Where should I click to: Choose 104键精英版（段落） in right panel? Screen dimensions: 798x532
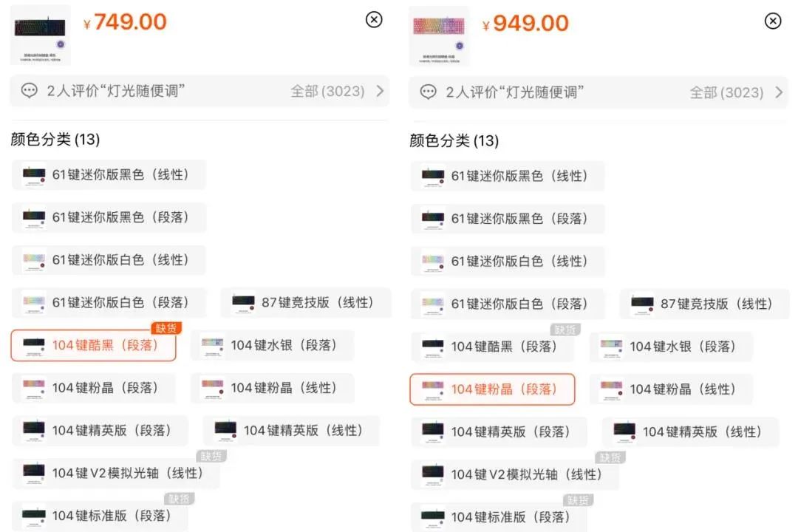pyautogui.click(x=499, y=432)
